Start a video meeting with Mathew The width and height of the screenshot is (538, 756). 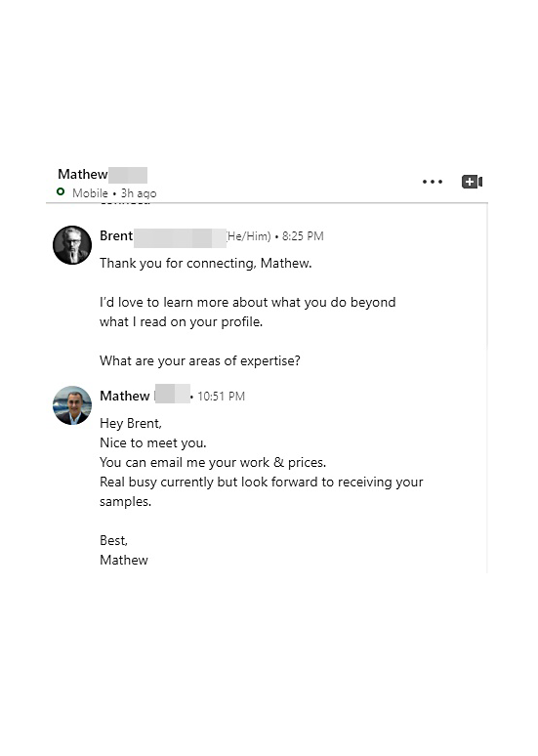[472, 182]
